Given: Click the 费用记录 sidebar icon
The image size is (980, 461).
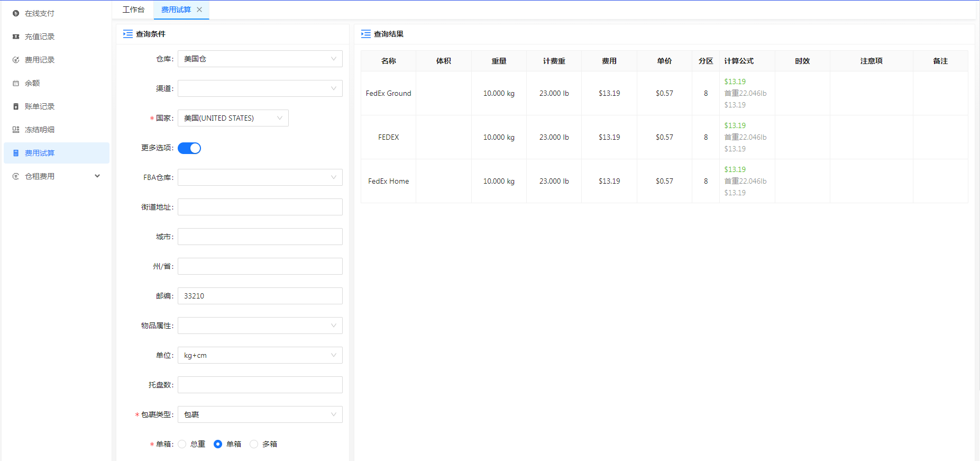Looking at the screenshot, I should coord(16,60).
